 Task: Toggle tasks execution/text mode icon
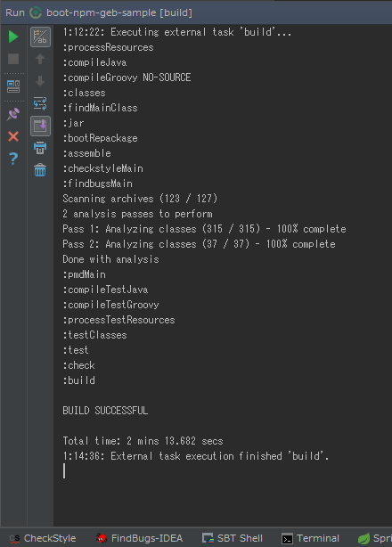pyautogui.click(x=40, y=37)
